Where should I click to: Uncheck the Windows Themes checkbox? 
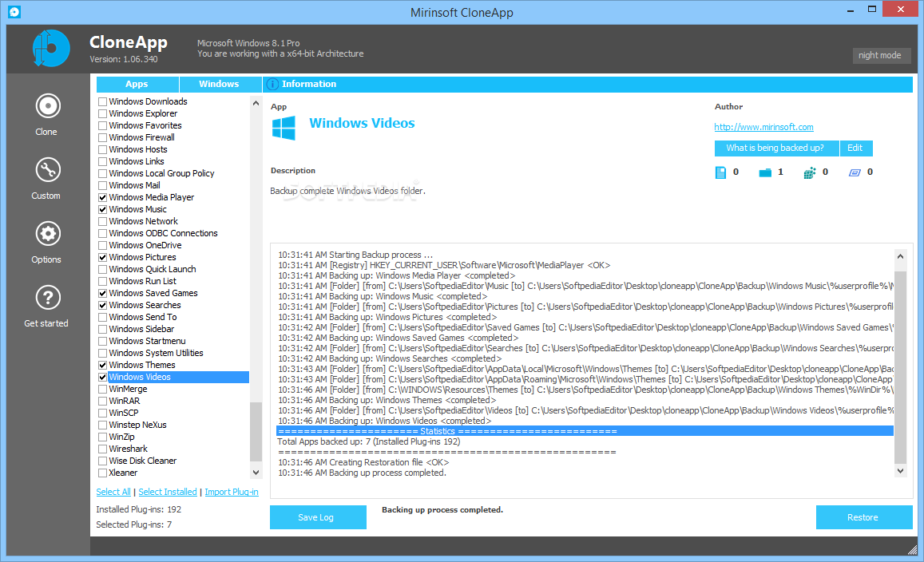[102, 366]
